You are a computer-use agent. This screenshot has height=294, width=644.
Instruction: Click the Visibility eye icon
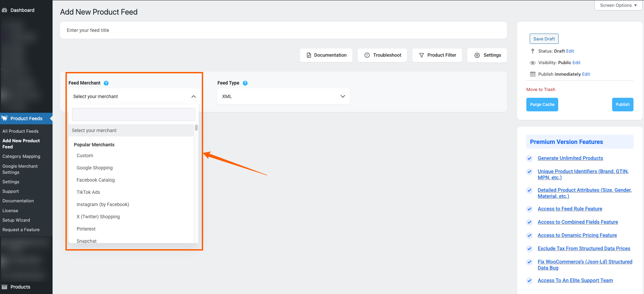pyautogui.click(x=533, y=63)
